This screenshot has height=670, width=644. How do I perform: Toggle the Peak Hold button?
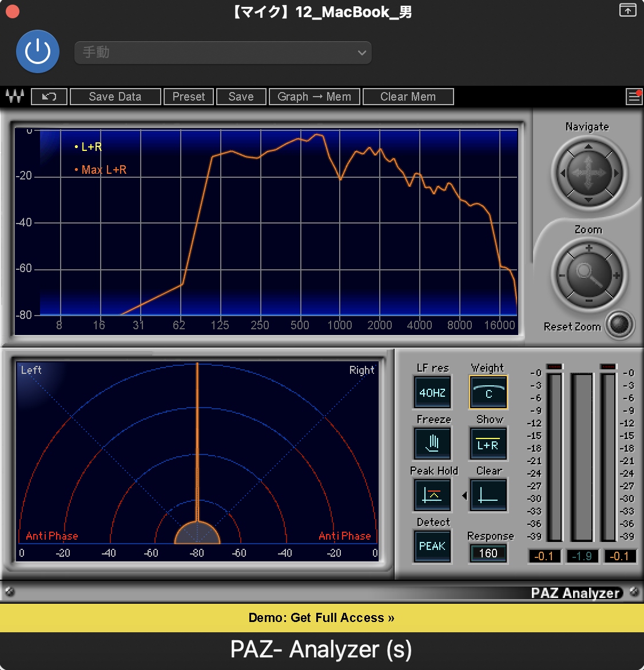(432, 495)
